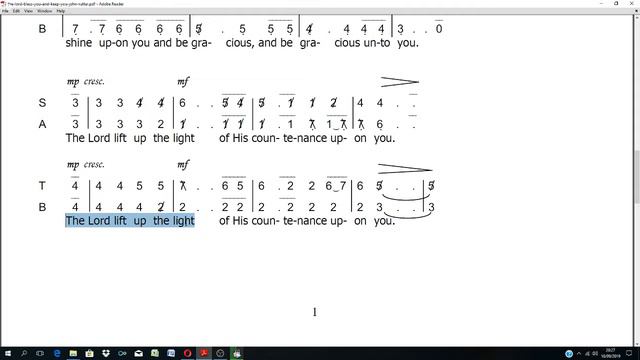The image size is (640, 360).
Task: Open the Help menu
Action: (60, 11)
